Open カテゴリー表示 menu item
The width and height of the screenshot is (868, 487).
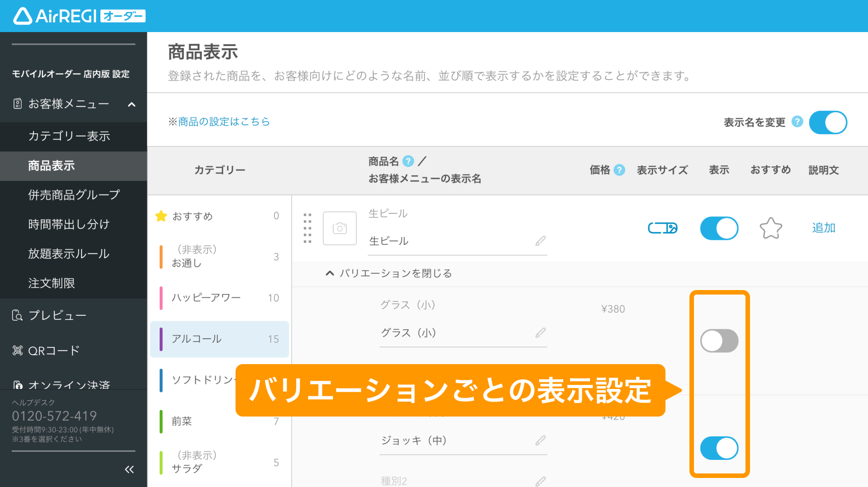click(73, 136)
